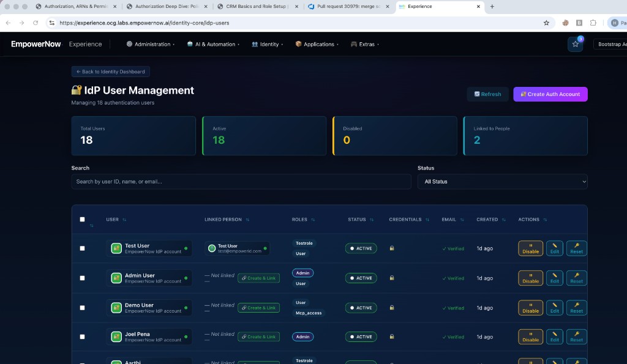Click Create & Link for Joel Pena
Viewport: 627px width, 364px height.
[259, 337]
